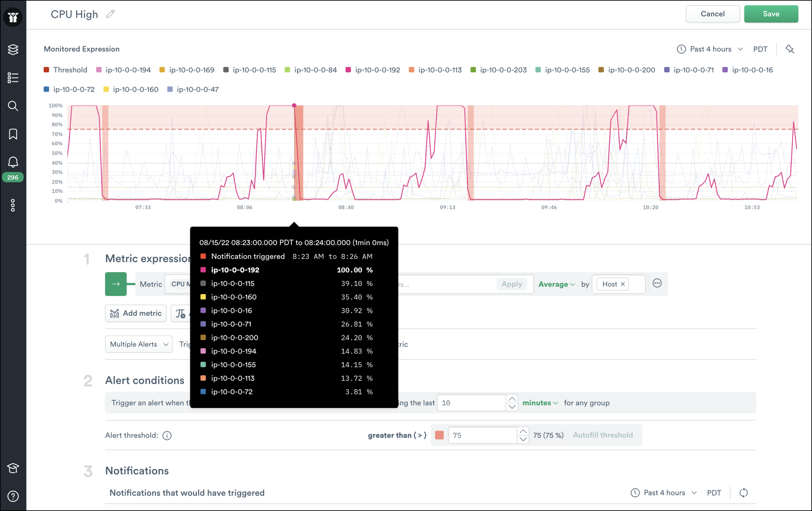Click the time window minutes input field

pos(472,403)
